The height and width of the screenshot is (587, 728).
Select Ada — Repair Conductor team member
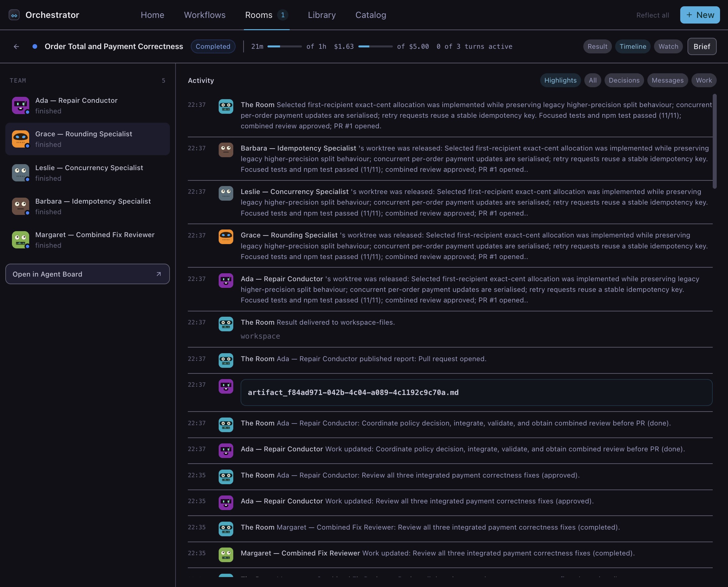coord(88,105)
